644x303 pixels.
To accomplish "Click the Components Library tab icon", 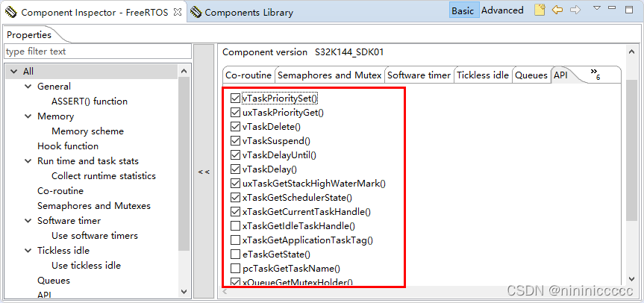I will tap(196, 13).
